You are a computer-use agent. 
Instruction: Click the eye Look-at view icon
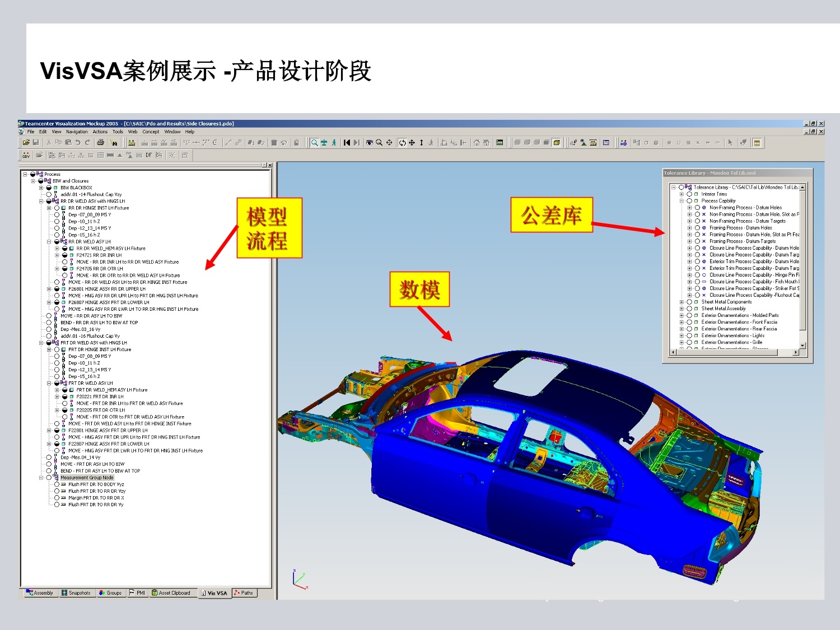pos(370,143)
